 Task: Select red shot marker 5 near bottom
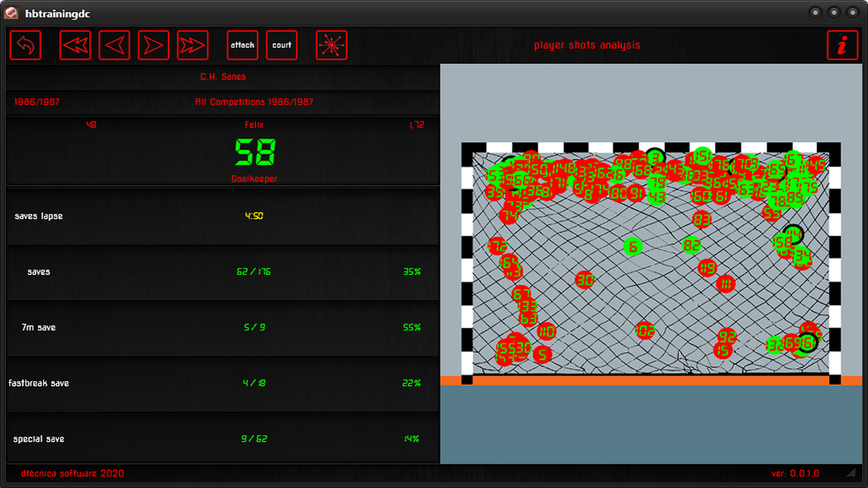pos(542,354)
